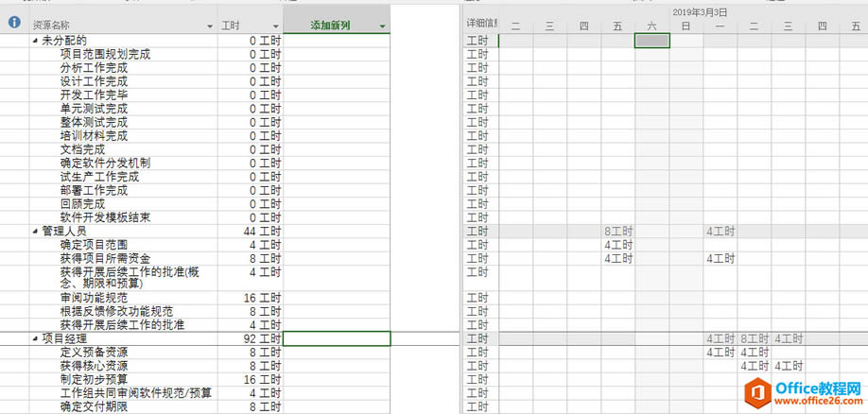
Task: Click the 日 (Sunday) day header
Action: tap(686, 26)
